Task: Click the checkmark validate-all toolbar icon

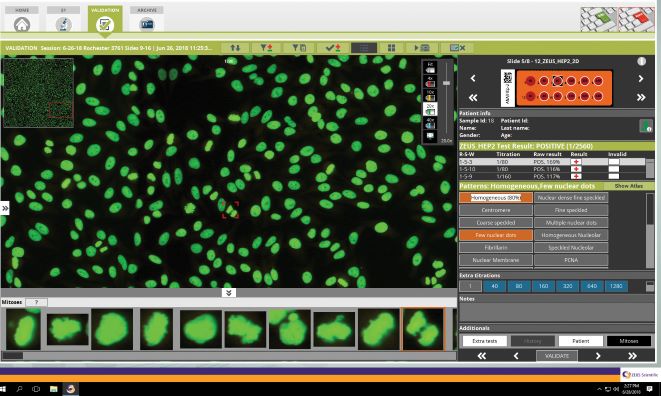Action: pyautogui.click(x=333, y=48)
